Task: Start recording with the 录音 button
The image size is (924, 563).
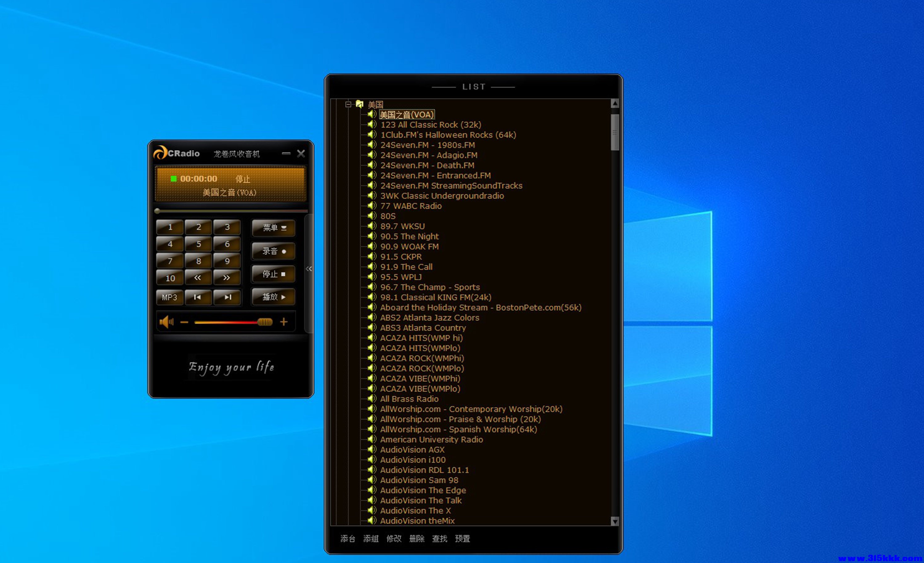Action: click(274, 251)
